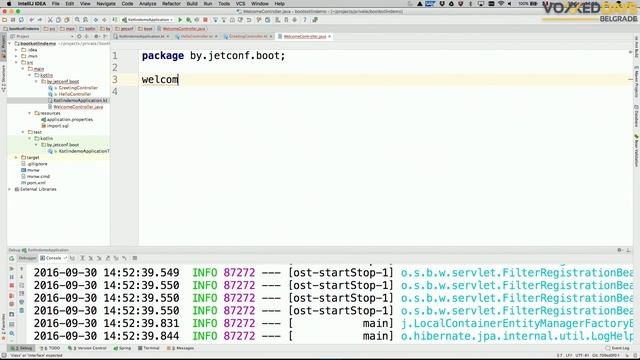The height and width of the screenshot is (360, 640).
Task: Stop the running application from main toolbar
Action: coord(205,20)
